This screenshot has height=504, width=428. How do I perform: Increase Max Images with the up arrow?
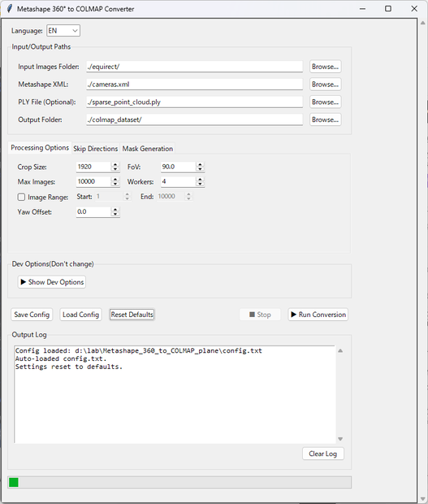click(x=115, y=179)
